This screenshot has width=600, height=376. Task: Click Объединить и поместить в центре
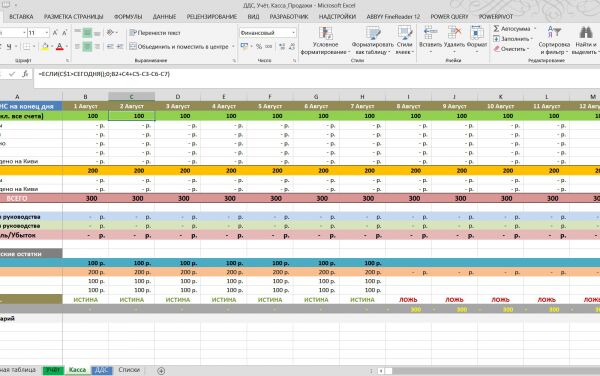click(179, 47)
